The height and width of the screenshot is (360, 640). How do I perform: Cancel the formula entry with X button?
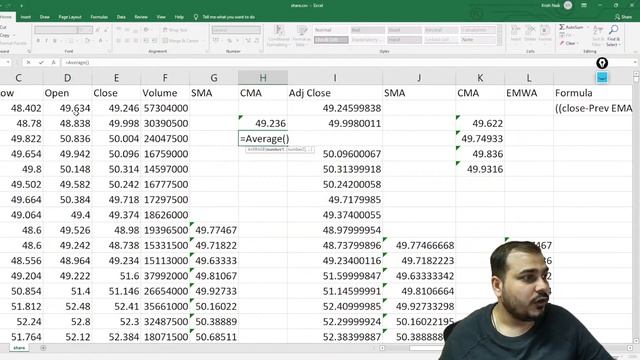click(x=28, y=62)
